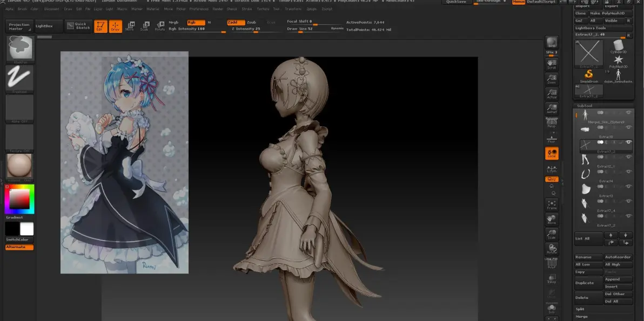Click the BPR render button
644x321 pixels.
click(x=552, y=43)
